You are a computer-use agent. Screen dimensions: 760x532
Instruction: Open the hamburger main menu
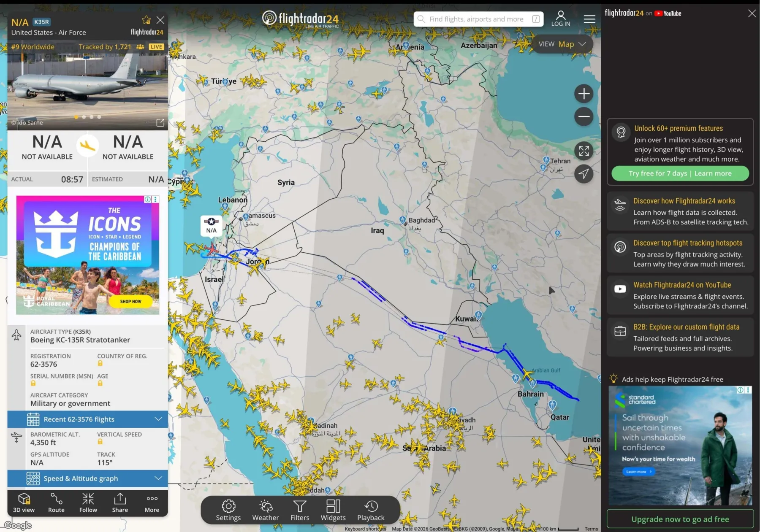[589, 19]
